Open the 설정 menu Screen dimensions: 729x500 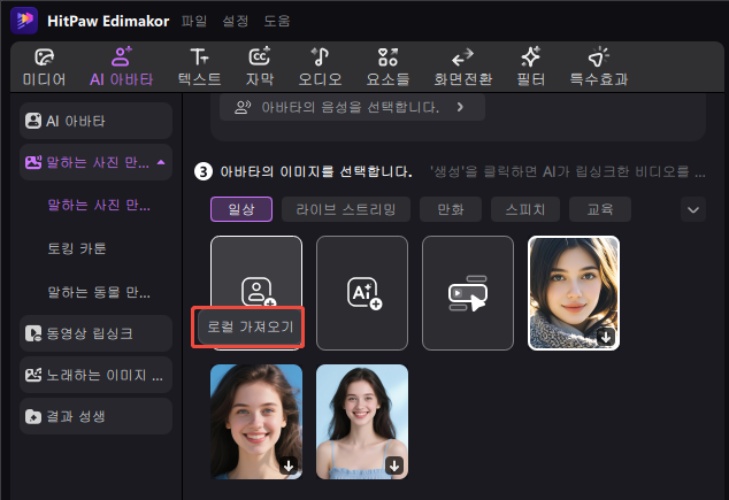[235, 21]
